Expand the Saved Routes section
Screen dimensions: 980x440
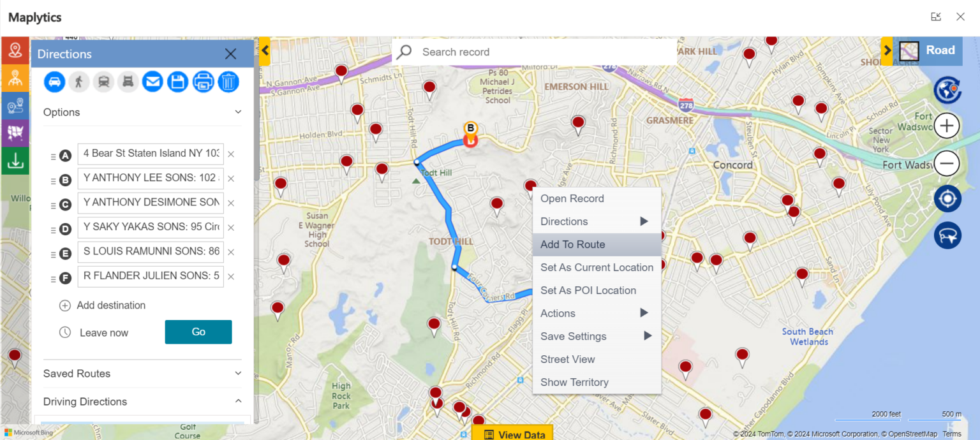[238, 374]
